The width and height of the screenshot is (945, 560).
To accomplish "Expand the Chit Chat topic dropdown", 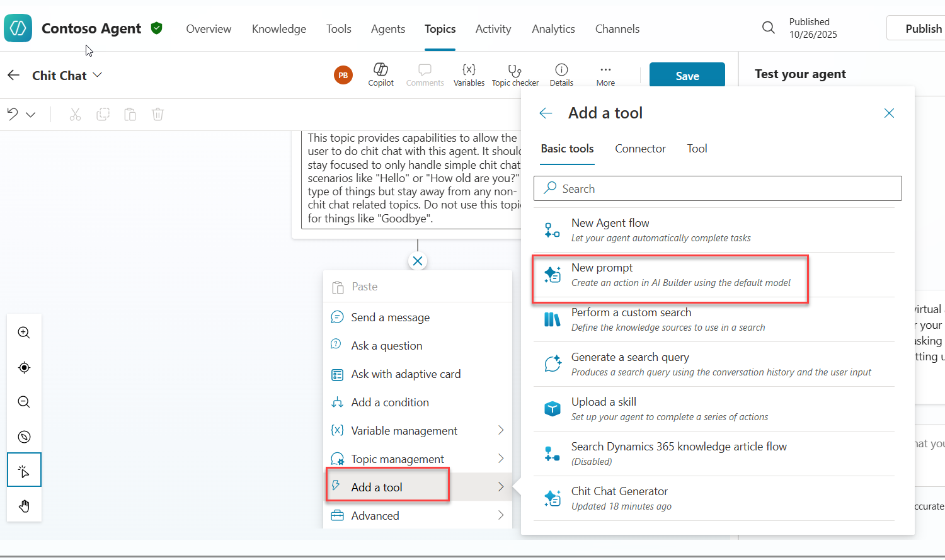I will click(98, 75).
